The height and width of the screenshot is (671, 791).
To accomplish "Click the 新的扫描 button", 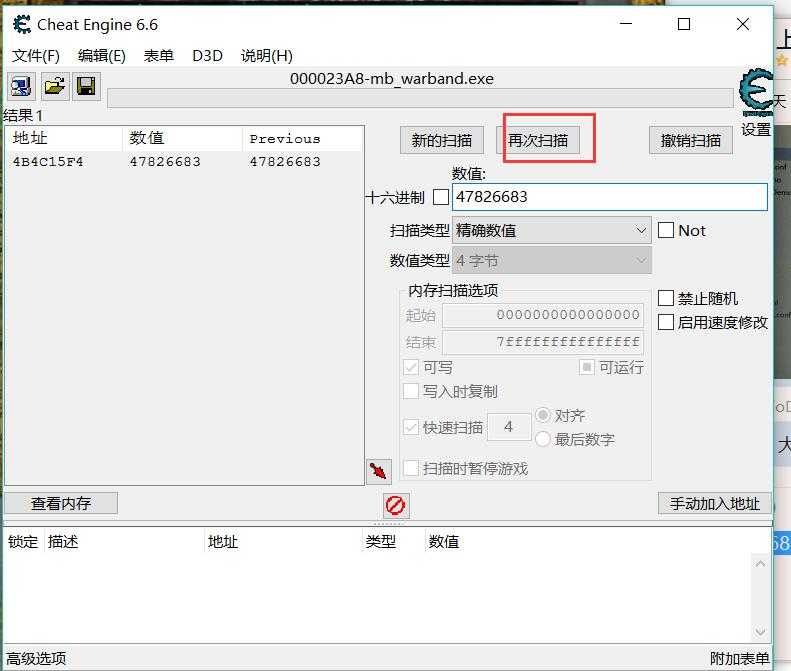I will tap(442, 140).
